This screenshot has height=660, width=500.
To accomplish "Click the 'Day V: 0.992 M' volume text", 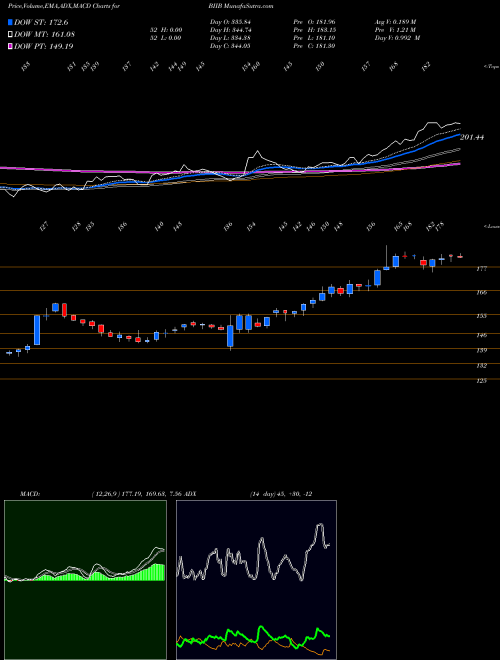I will click(x=398, y=38).
